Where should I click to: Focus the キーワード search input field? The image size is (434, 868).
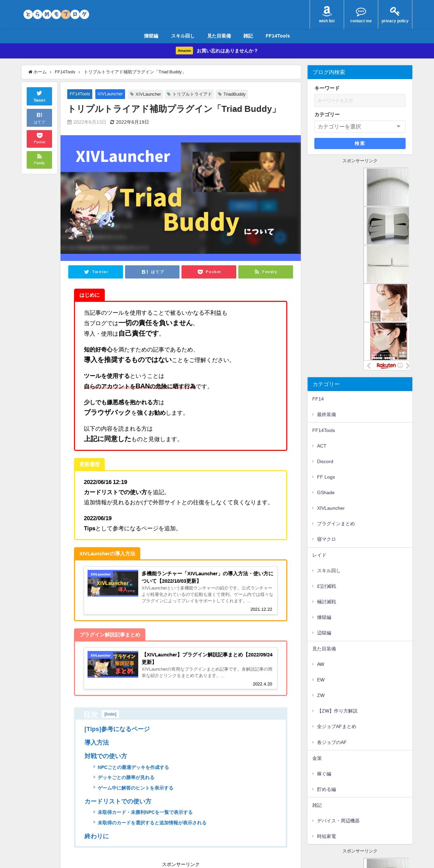[360, 100]
